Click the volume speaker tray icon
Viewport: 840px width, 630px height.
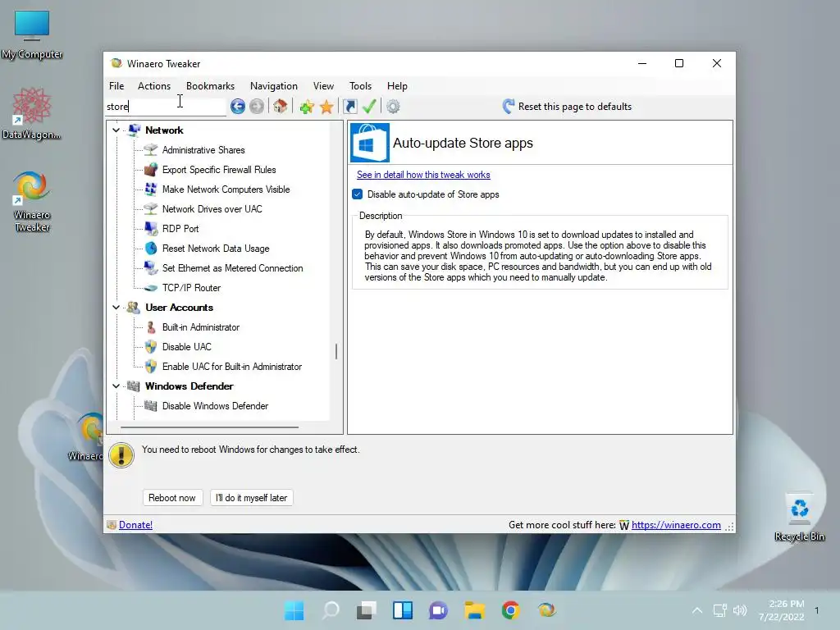tap(740, 610)
